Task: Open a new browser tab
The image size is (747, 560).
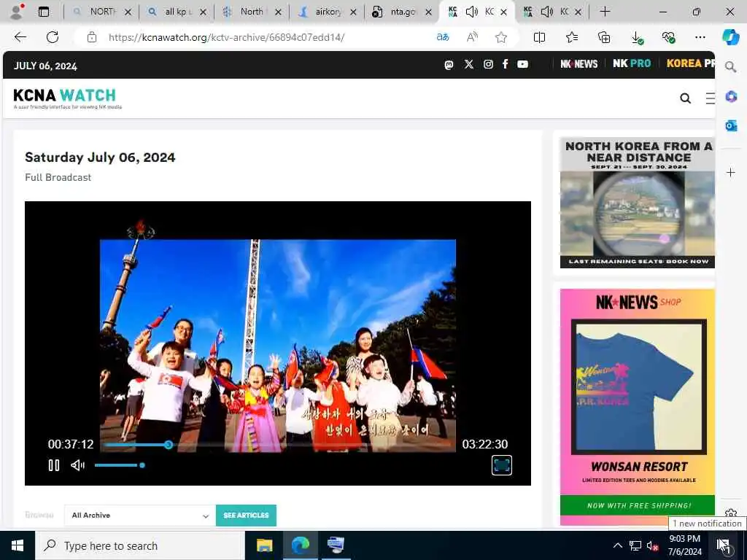Action: (x=605, y=12)
